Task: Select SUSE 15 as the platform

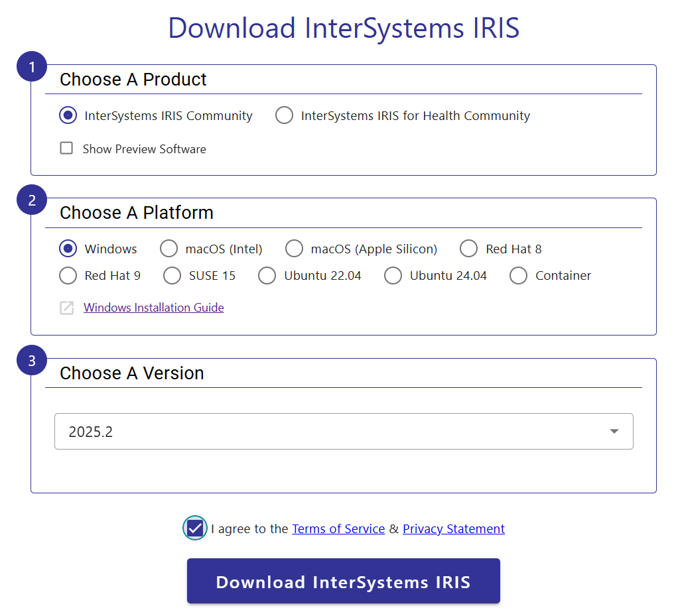Action: click(172, 275)
